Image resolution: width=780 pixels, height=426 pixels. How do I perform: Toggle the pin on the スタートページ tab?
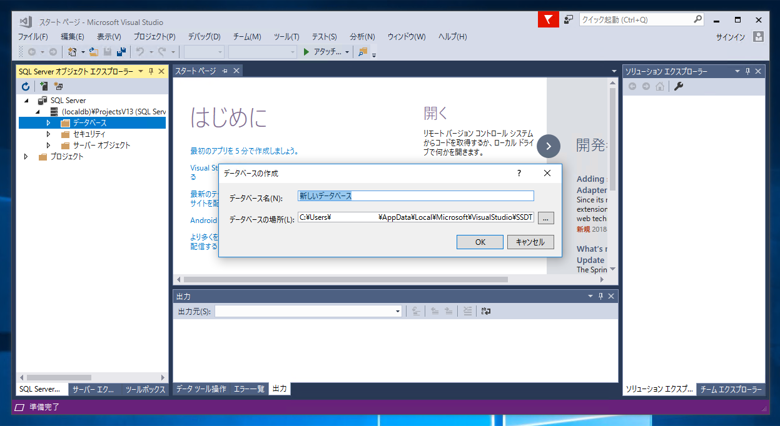pos(225,71)
